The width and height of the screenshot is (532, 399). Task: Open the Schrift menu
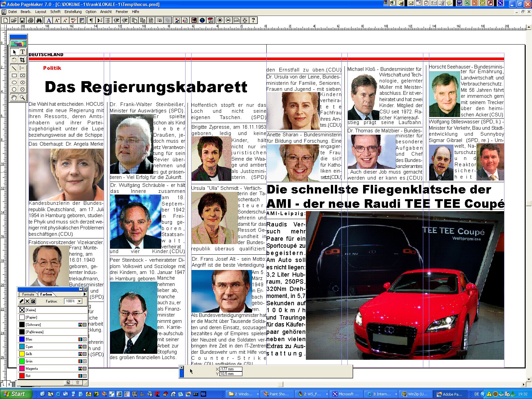tap(56, 12)
